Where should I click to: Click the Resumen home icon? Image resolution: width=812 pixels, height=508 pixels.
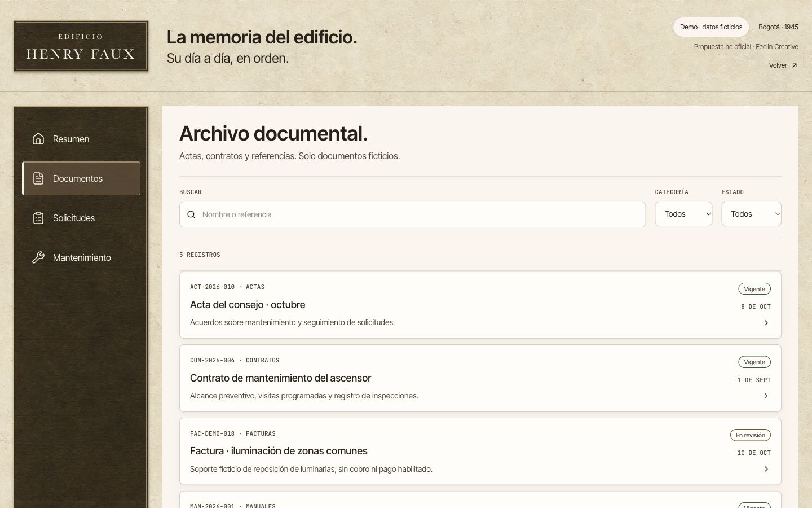(x=38, y=139)
